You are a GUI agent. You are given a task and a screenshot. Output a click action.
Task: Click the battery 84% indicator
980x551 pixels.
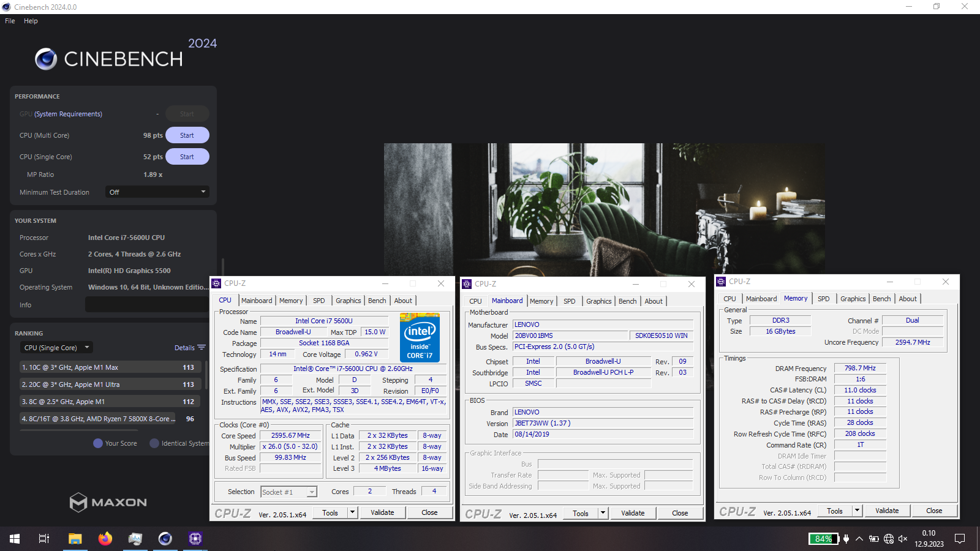click(x=824, y=539)
